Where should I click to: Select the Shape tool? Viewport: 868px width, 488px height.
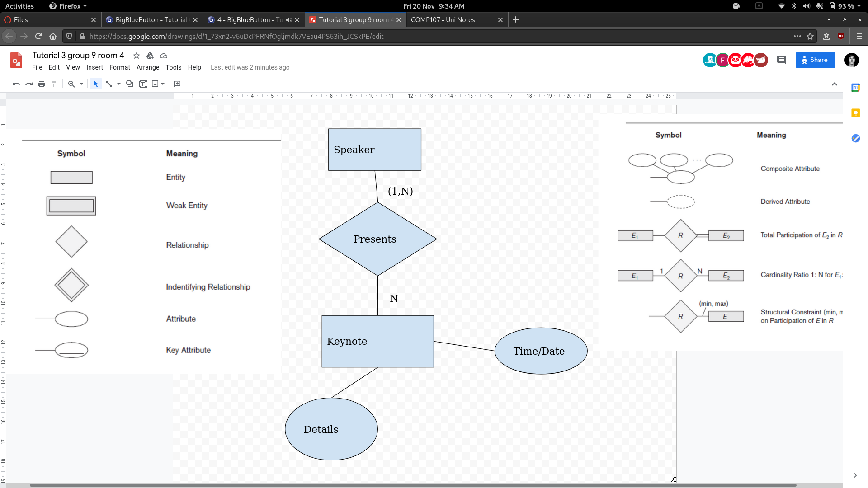[130, 84]
